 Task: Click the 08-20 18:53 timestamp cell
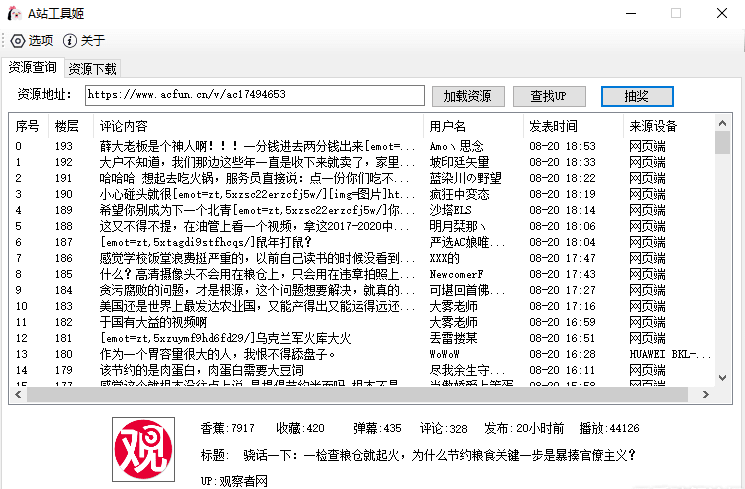[562, 146]
